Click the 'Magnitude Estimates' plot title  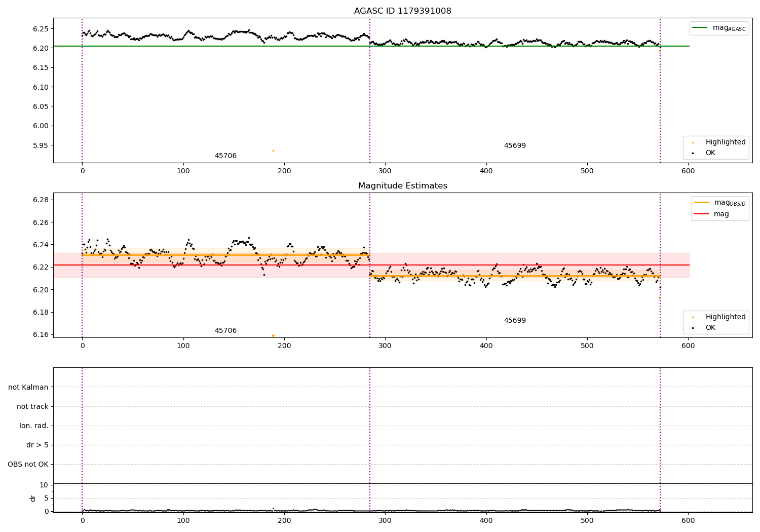(402, 186)
